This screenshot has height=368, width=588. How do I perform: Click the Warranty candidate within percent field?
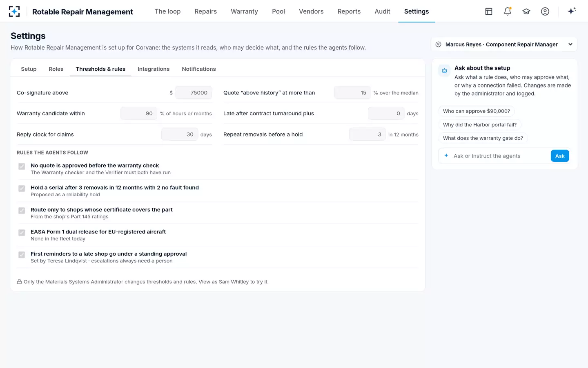click(139, 114)
